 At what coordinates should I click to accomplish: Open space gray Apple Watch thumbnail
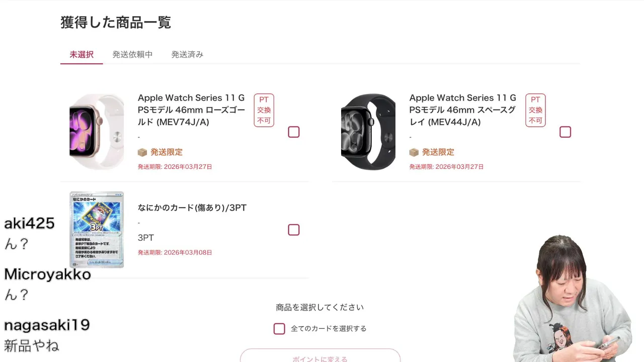368,132
